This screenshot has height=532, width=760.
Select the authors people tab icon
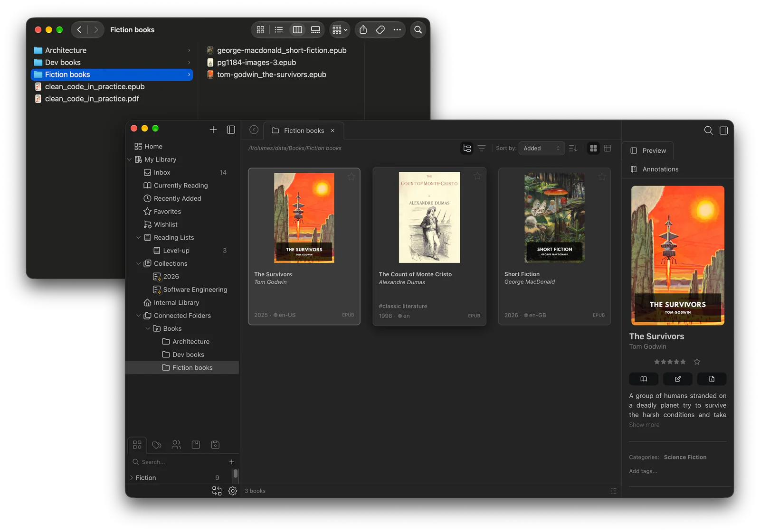(x=176, y=445)
